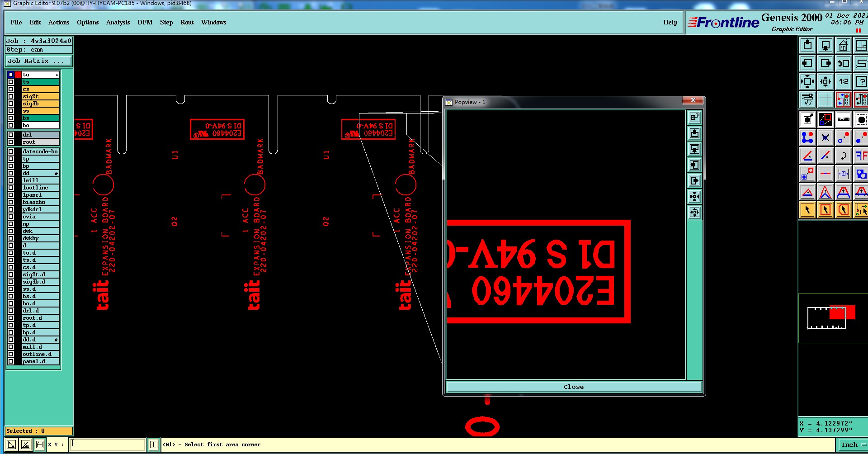The image size is (868, 454).
Task: Click the X Y coordinate input field
Action: [x=108, y=445]
